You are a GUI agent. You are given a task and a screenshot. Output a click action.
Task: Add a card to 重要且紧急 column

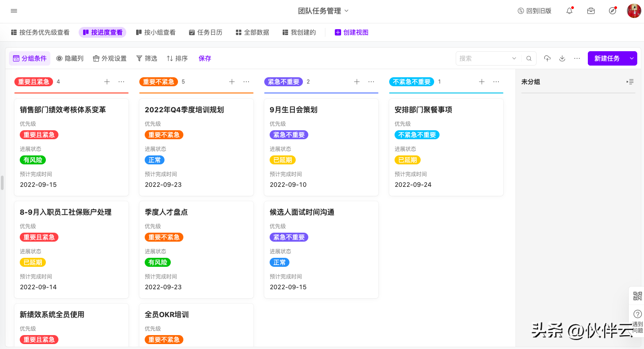[x=107, y=82]
